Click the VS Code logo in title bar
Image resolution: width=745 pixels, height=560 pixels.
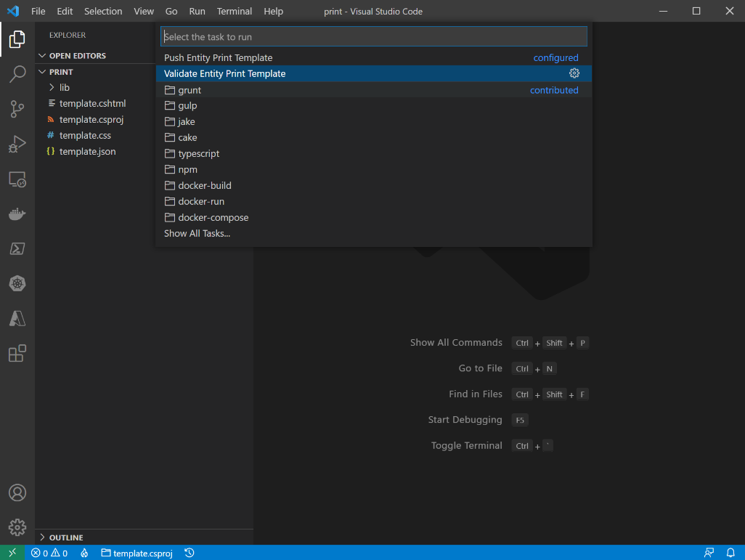(x=13, y=11)
